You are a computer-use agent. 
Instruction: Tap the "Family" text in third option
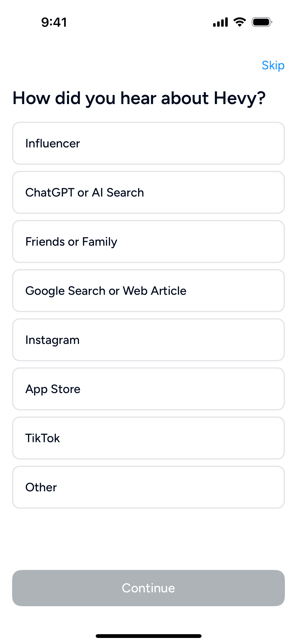tap(100, 242)
